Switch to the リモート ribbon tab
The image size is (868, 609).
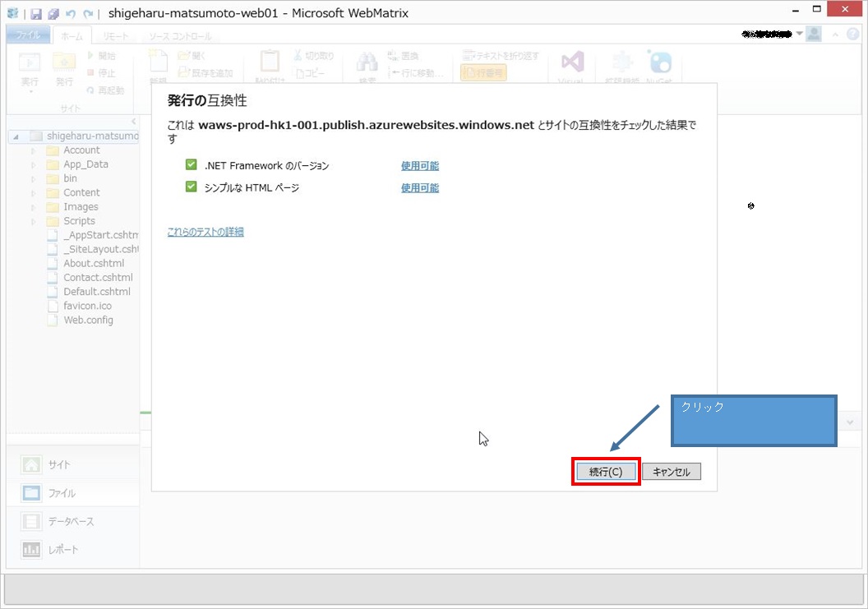click(116, 36)
